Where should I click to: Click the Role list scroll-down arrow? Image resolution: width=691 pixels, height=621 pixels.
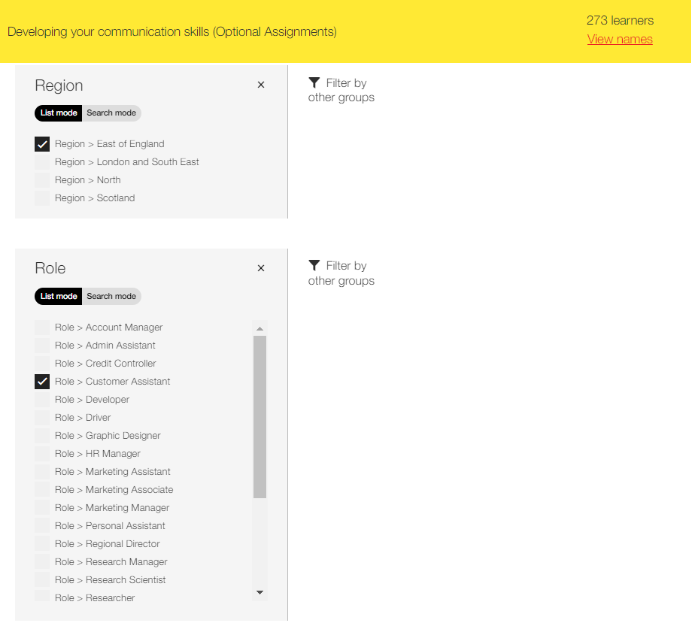[x=260, y=592]
